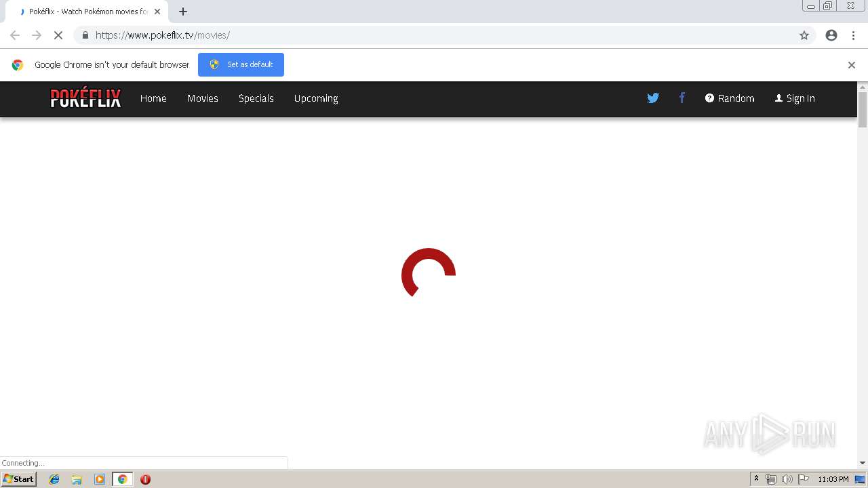Go back to previous page

(x=15, y=35)
